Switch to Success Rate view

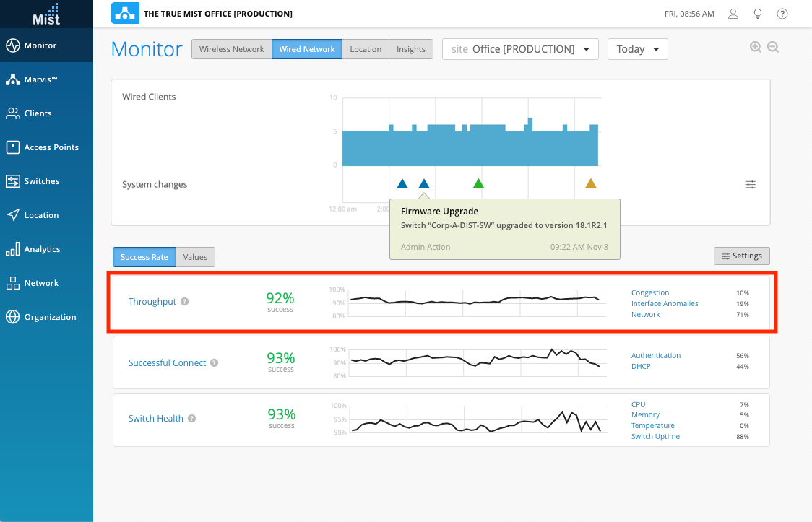coord(144,257)
